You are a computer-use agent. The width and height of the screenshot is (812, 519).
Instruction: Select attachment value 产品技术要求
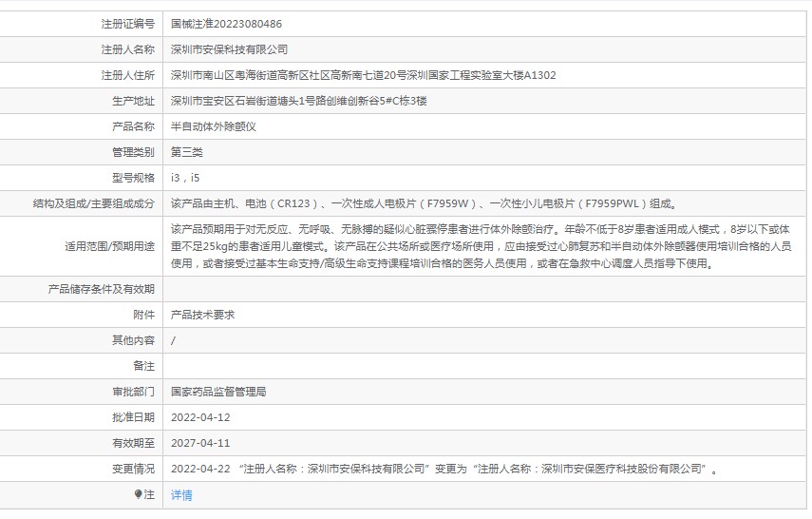point(202,315)
